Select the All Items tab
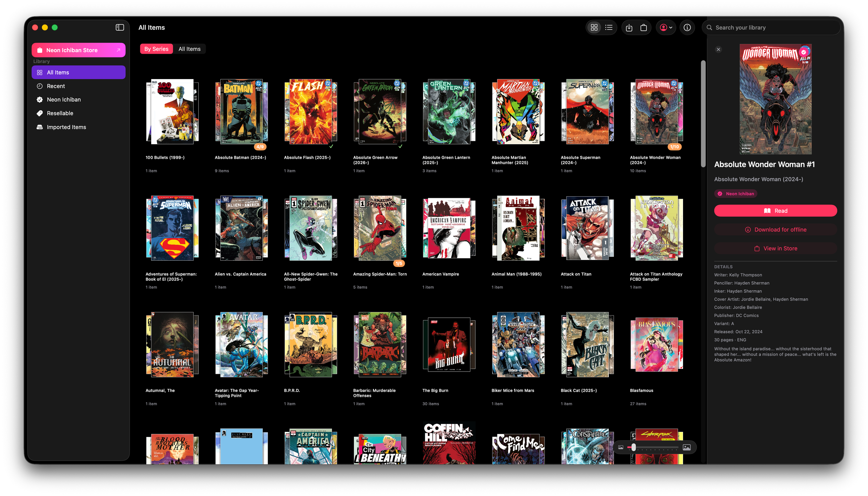Screen dimensions: 868x496 189,49
